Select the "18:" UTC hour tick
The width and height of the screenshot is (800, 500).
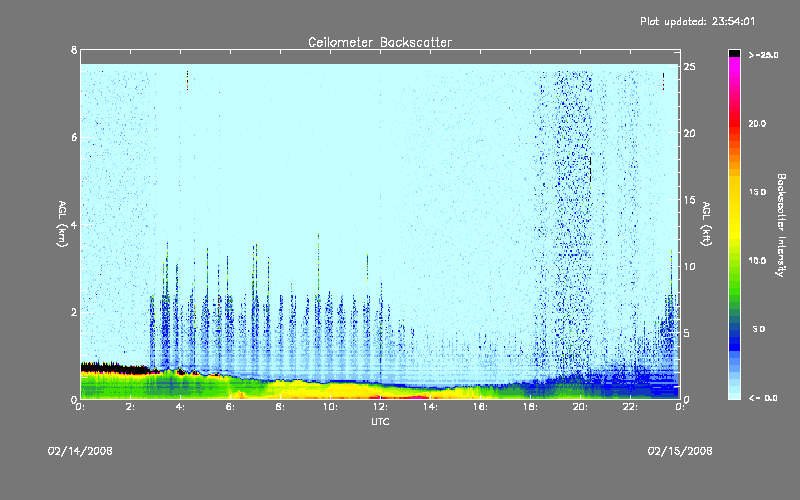(x=531, y=407)
